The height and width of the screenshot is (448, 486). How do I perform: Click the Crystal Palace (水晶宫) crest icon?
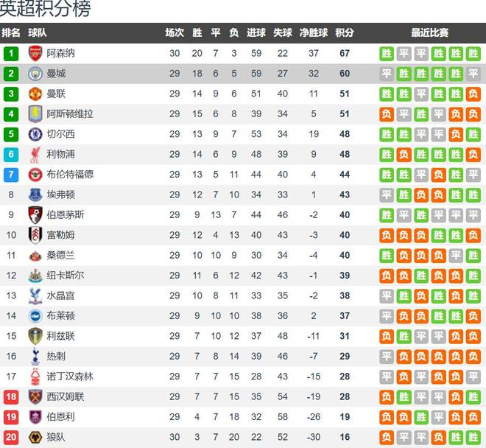35,295
